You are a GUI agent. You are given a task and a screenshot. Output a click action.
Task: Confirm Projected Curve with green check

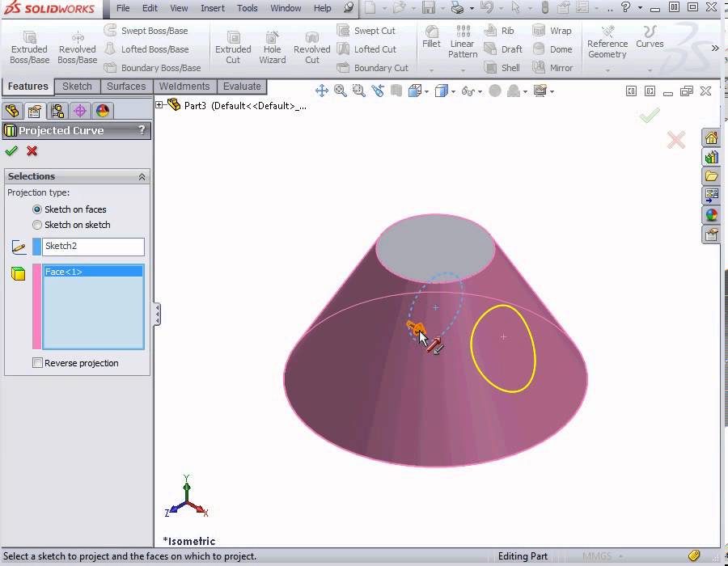coord(11,151)
